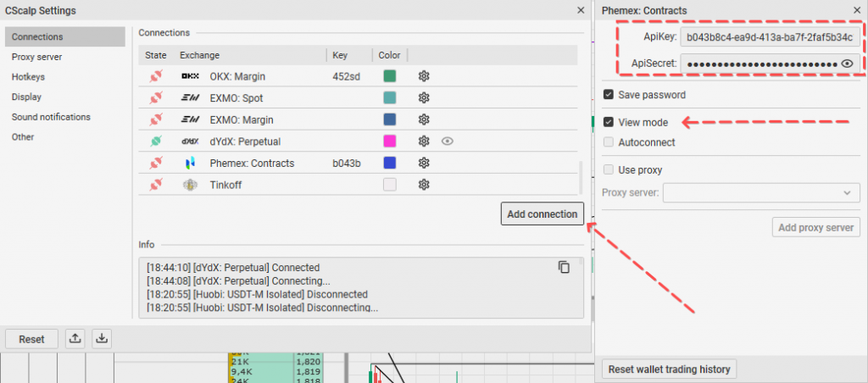
Task: Click the connections list scrollbar
Action: click(x=580, y=177)
